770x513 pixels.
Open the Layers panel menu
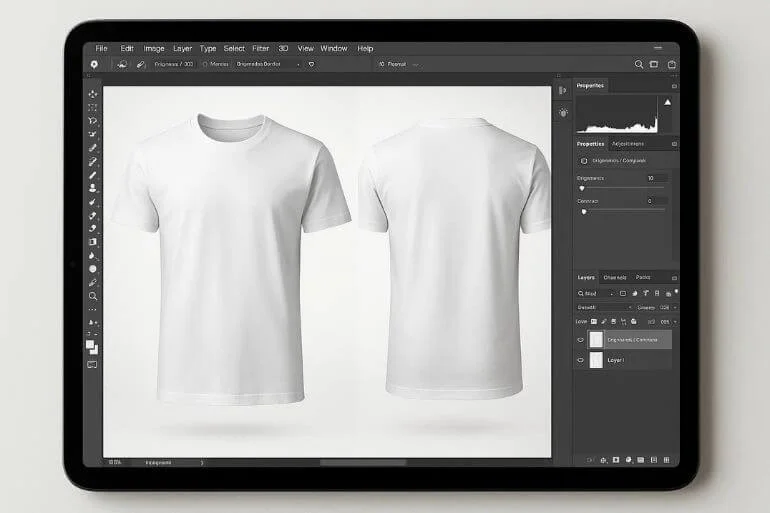click(674, 278)
